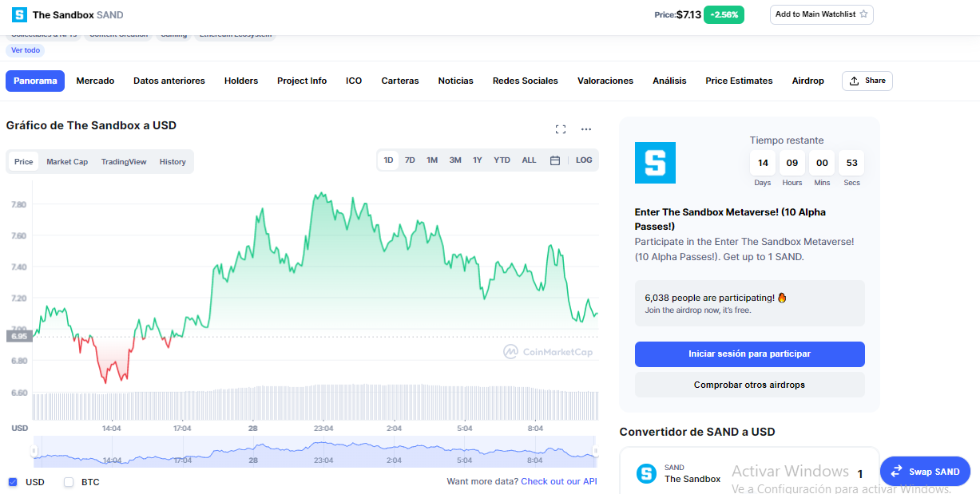
Task: Check the BTC checkbox
Action: (69, 482)
